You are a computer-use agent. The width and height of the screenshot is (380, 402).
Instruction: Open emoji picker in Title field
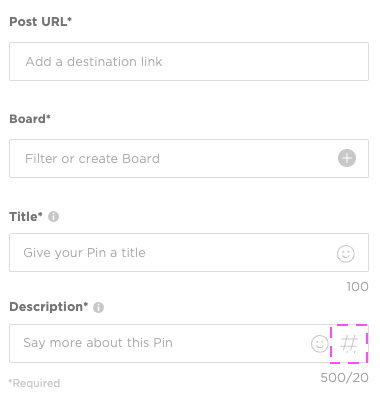[346, 254]
